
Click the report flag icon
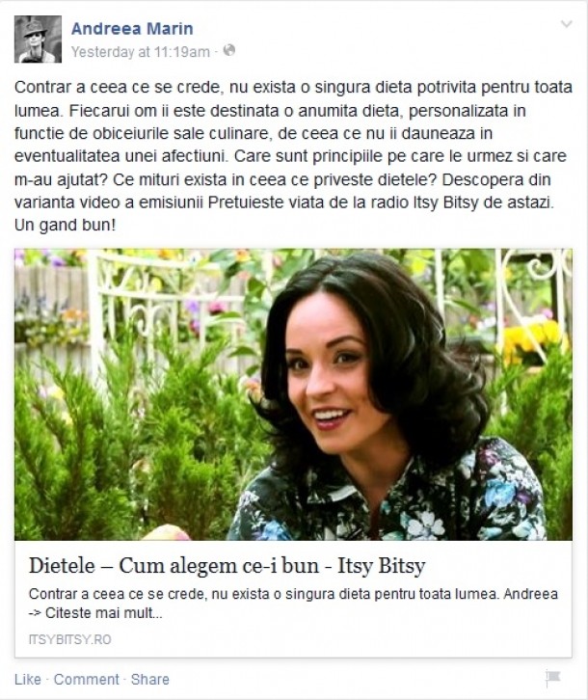click(x=552, y=679)
